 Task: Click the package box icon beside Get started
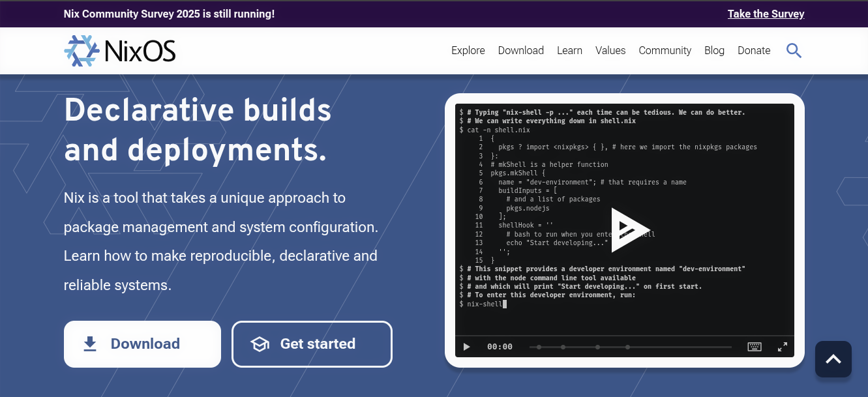259,344
